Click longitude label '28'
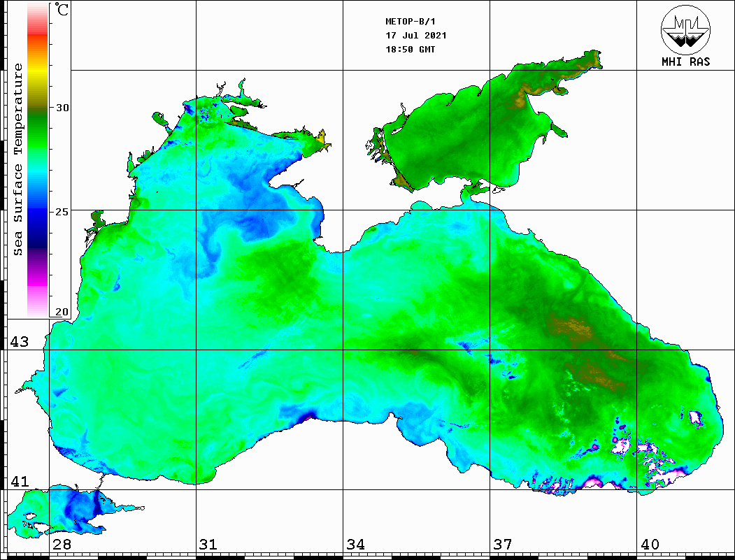Screen dimensions: 735x560 62,545
